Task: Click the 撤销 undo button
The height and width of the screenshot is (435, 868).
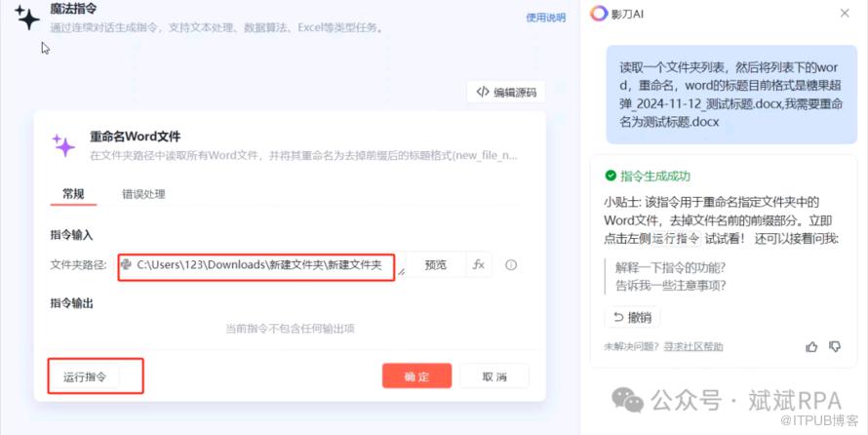Action: [632, 317]
